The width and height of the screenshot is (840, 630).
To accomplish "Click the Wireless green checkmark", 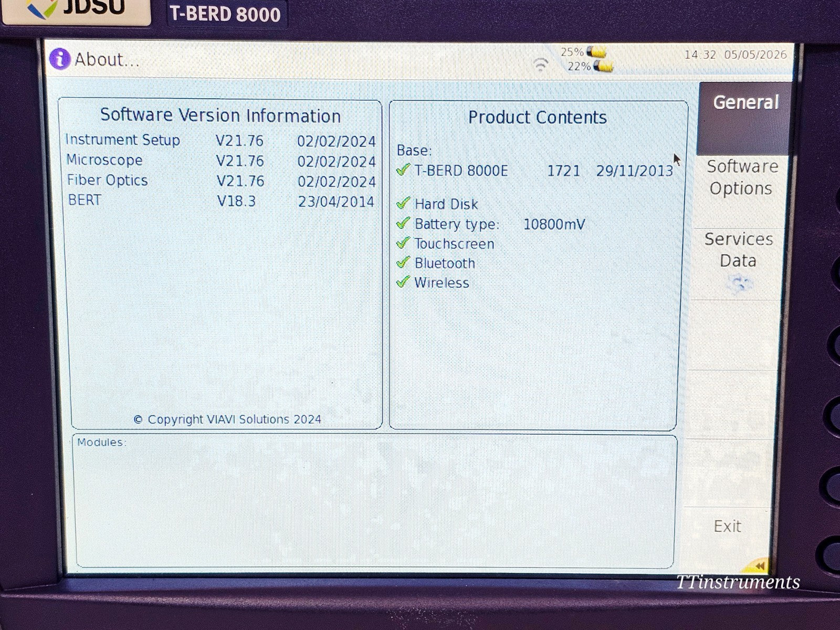I will pyautogui.click(x=403, y=282).
